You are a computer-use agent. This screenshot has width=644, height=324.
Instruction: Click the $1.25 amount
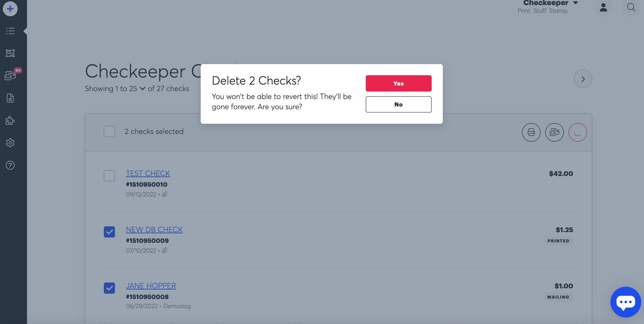click(x=564, y=230)
